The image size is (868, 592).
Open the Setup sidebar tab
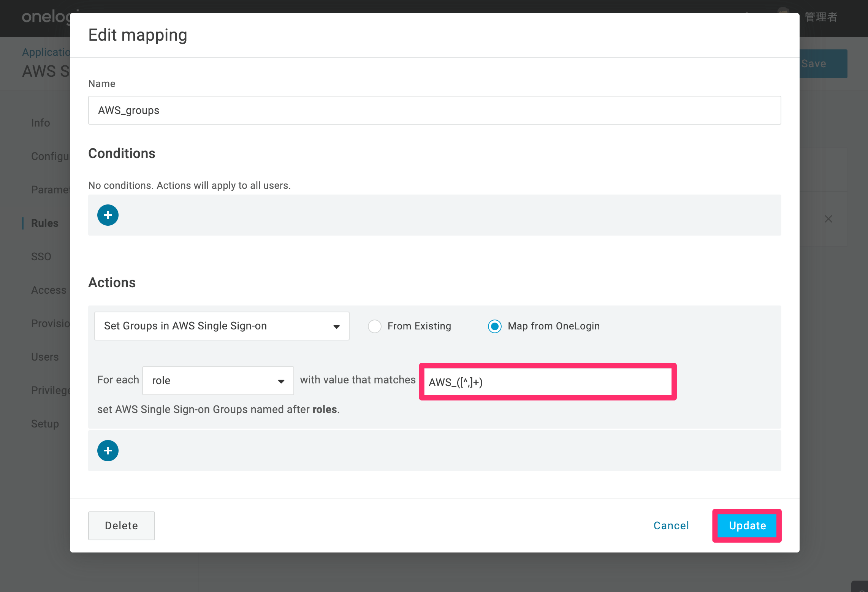pos(45,424)
